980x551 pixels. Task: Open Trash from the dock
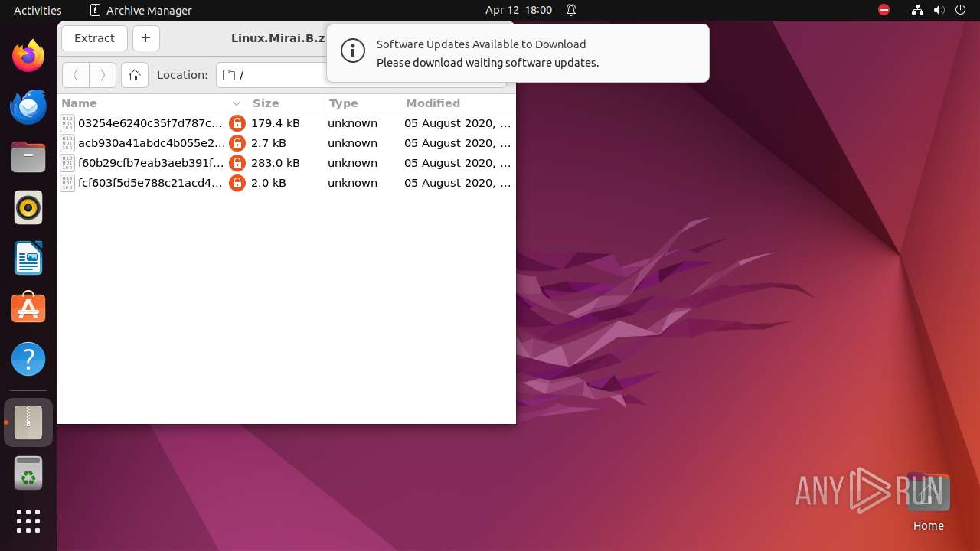[x=28, y=474]
